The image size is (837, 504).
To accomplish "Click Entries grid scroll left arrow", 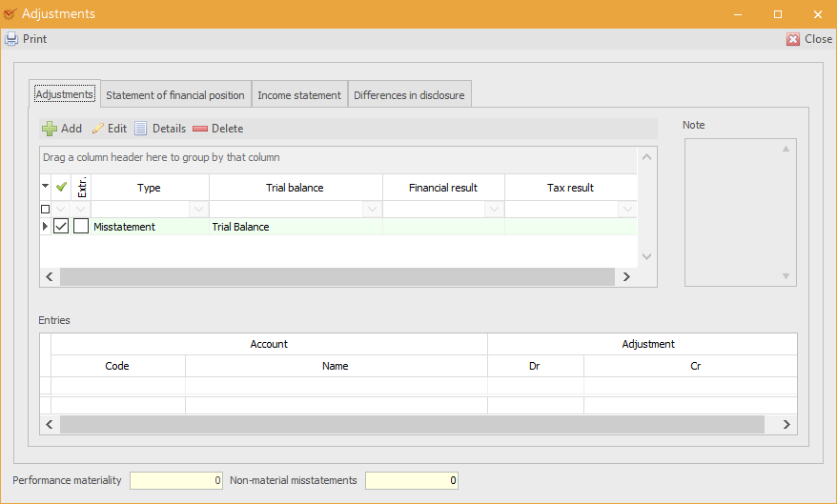I will click(50, 425).
